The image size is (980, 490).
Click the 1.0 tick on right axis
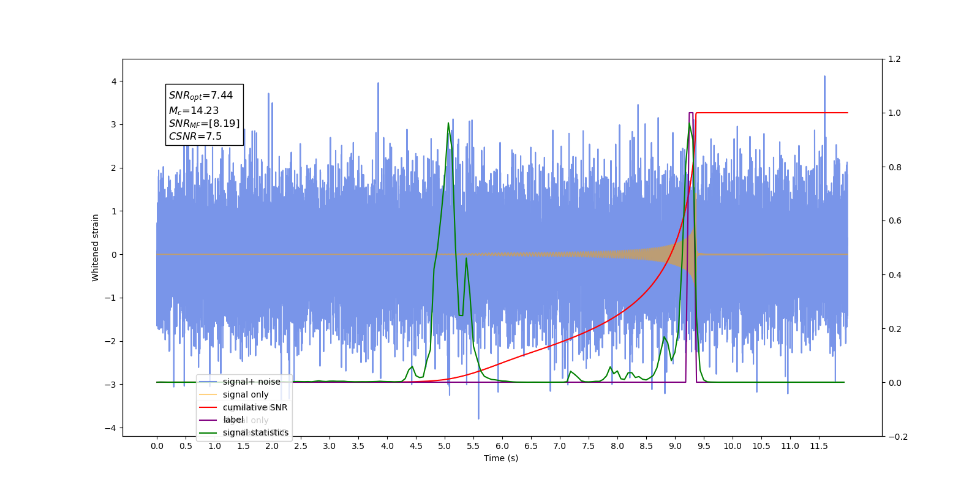pyautogui.click(x=895, y=113)
